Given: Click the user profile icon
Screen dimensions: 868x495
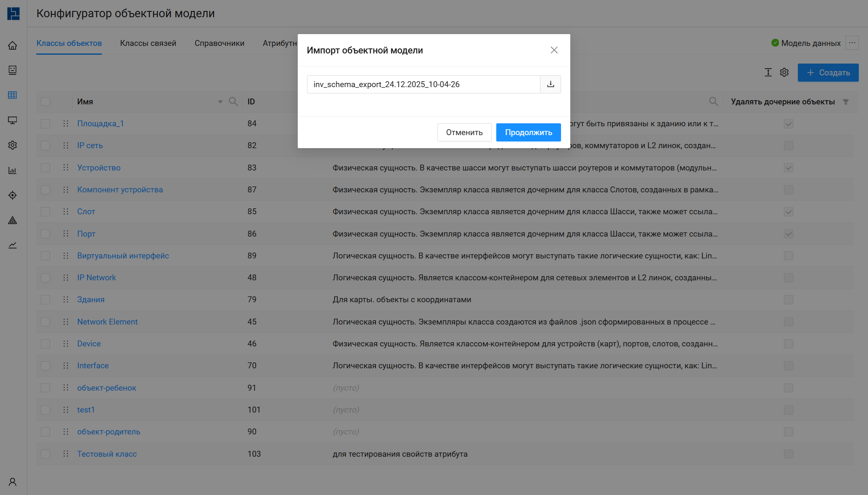Looking at the screenshot, I should (13, 482).
